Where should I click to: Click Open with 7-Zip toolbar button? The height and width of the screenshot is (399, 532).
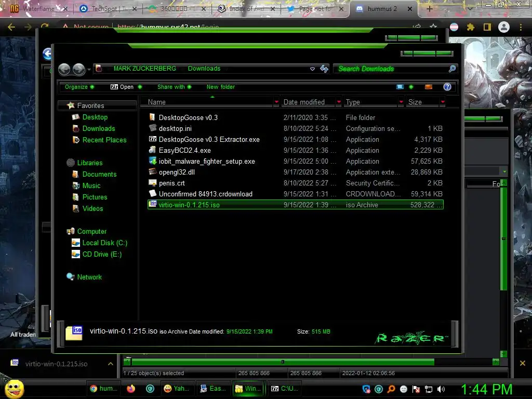pos(122,87)
